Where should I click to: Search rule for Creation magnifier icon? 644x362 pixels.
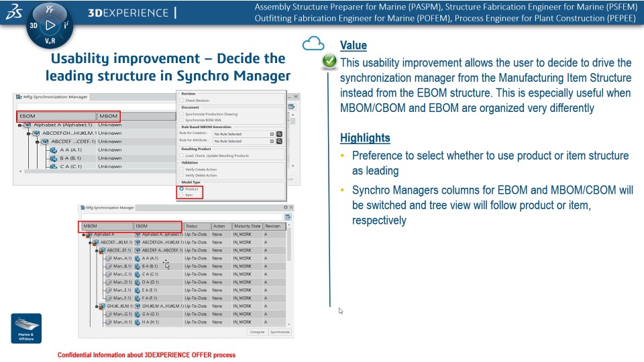(279, 134)
